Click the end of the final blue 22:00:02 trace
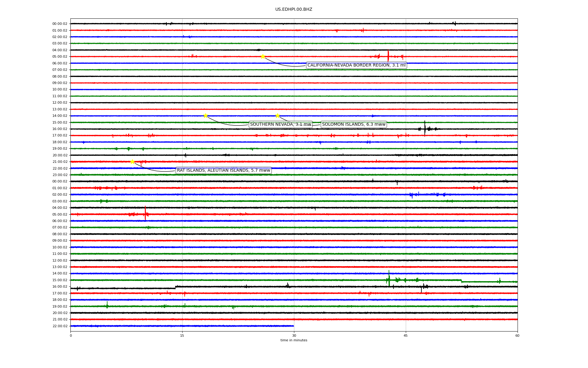Screen dimensions: 588x368 (x=293, y=326)
